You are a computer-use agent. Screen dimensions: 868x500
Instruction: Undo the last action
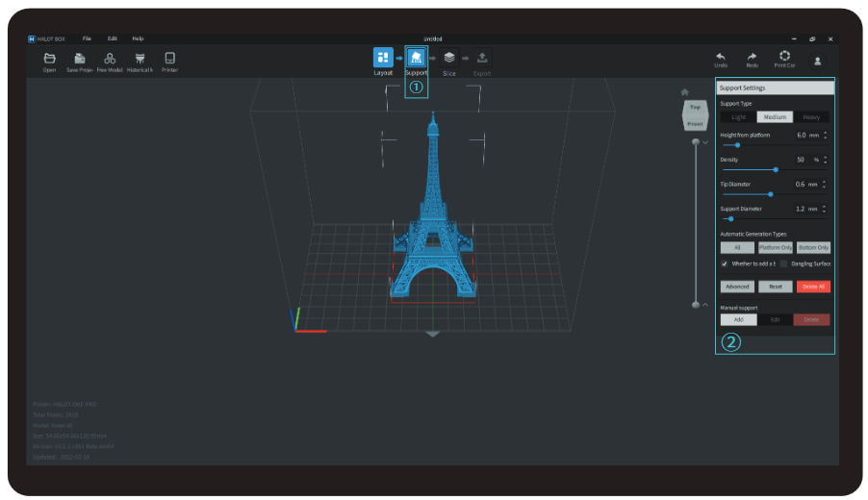[x=721, y=57]
